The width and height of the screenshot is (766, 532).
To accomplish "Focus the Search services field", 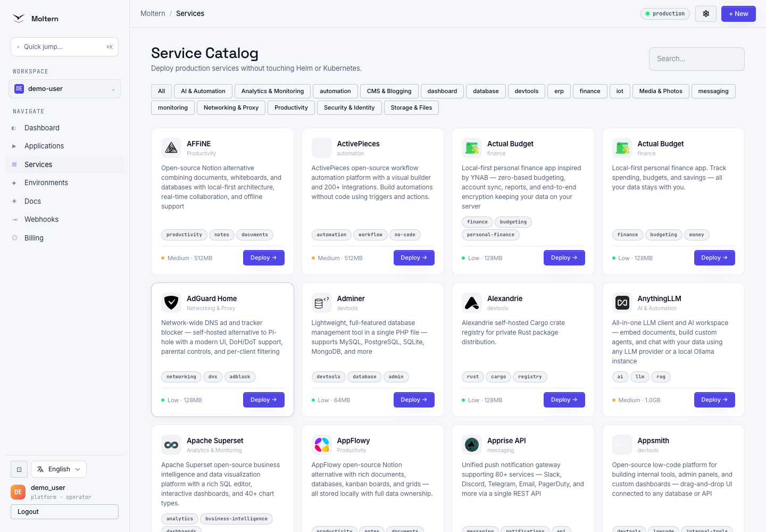I will [x=696, y=59].
